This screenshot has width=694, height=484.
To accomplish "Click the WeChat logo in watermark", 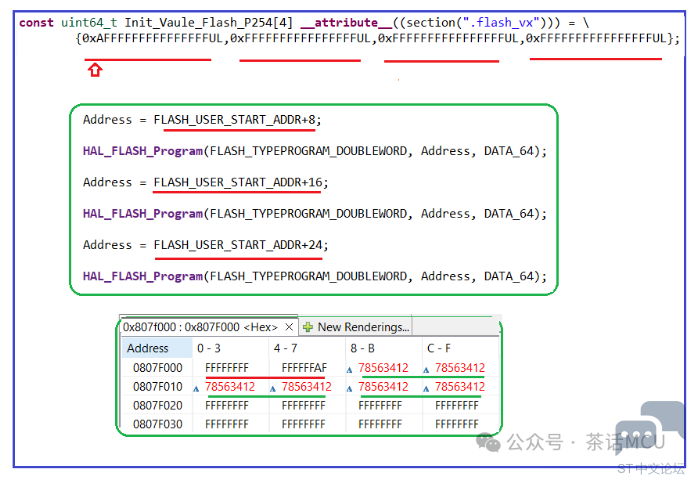I will (490, 441).
